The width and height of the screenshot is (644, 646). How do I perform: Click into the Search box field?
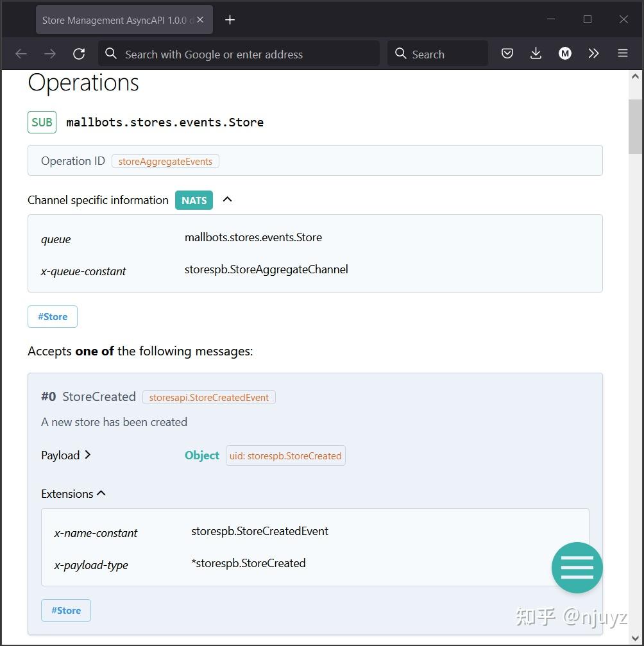443,55
